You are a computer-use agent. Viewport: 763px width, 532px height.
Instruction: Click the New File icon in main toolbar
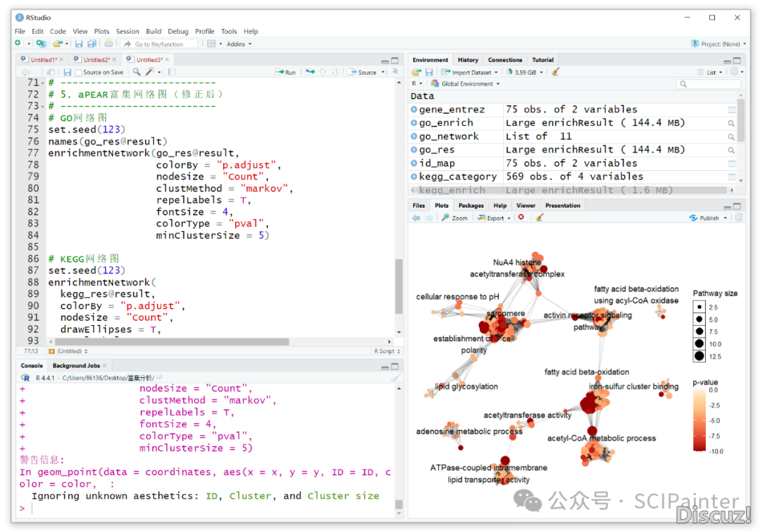tap(18, 44)
